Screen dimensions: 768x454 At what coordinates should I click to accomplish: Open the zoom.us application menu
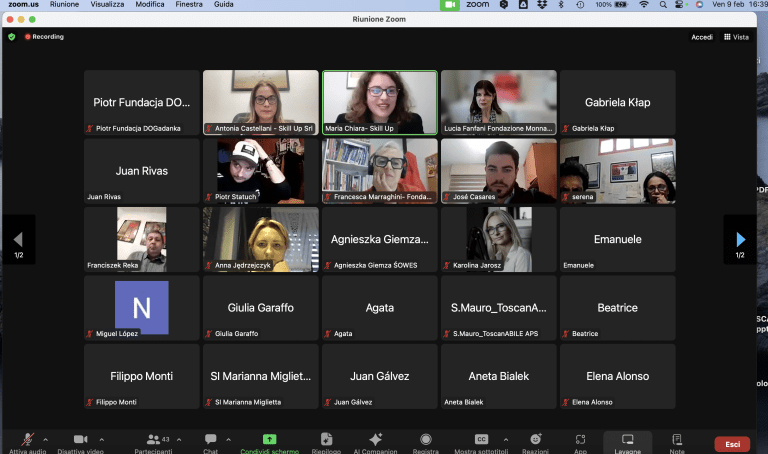(x=24, y=4)
